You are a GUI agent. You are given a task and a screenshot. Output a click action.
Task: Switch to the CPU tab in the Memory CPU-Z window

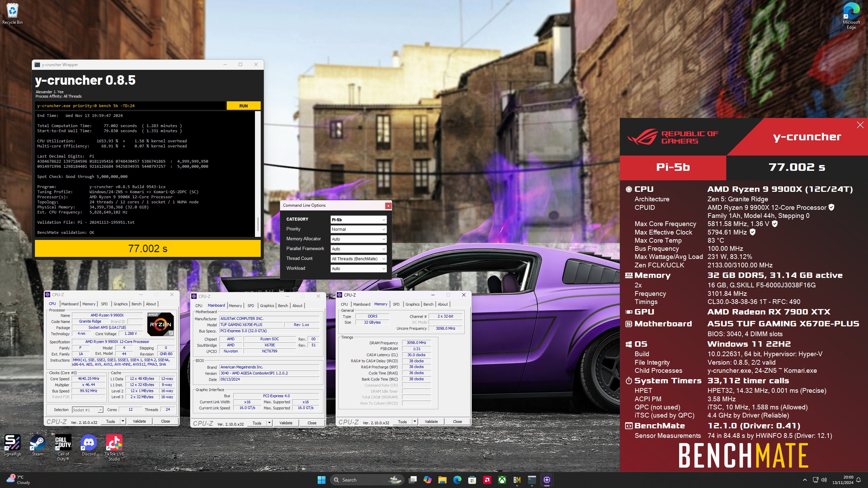tap(344, 304)
